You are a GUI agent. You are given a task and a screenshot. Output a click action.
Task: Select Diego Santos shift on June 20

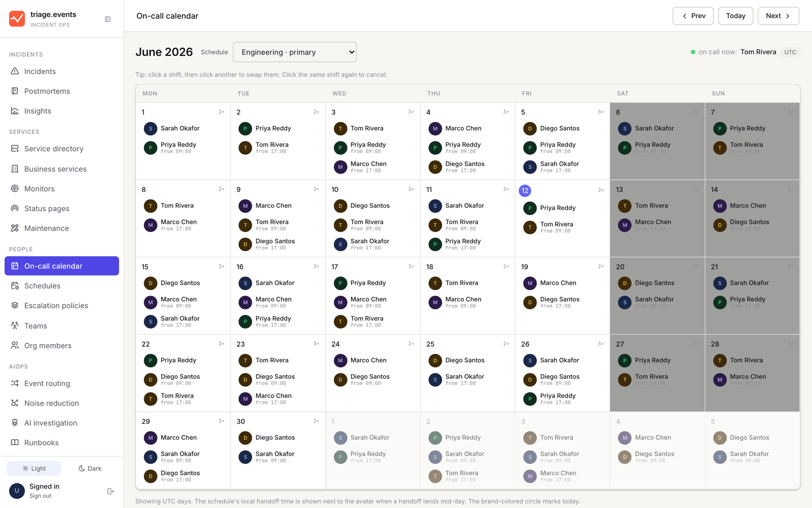pos(657,283)
